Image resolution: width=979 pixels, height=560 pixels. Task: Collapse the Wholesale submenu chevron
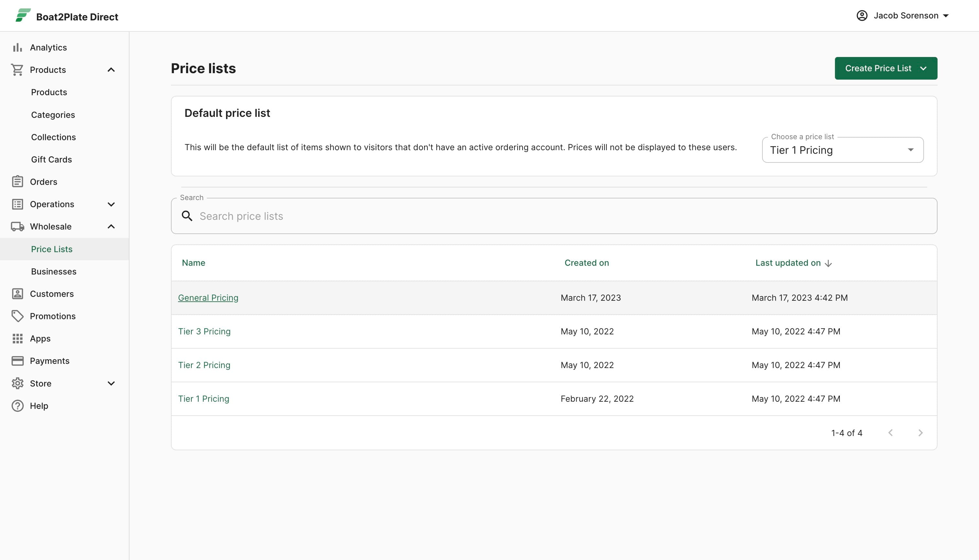coord(111,227)
